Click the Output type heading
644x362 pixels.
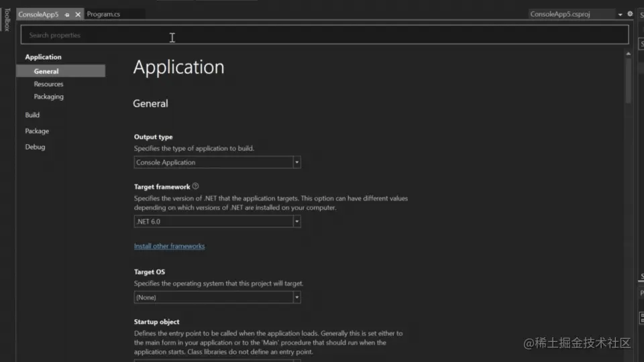click(x=153, y=137)
